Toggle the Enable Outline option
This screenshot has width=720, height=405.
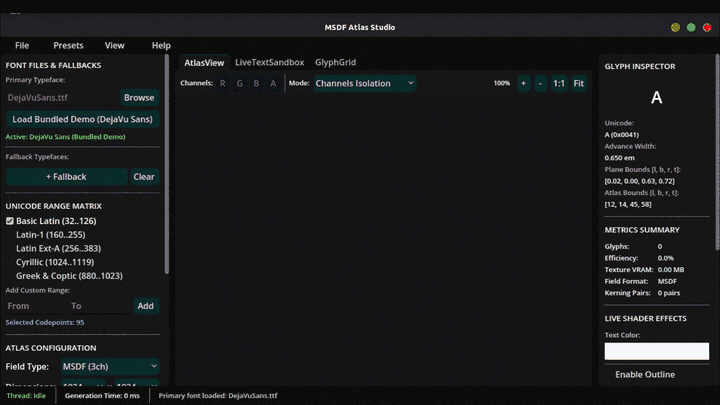[645, 374]
